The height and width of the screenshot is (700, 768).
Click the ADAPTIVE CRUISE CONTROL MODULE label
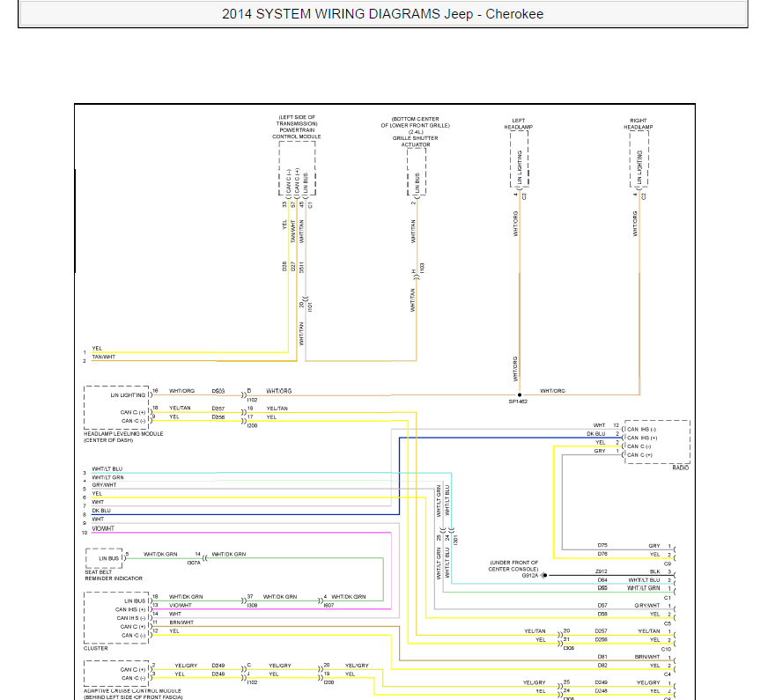click(133, 690)
